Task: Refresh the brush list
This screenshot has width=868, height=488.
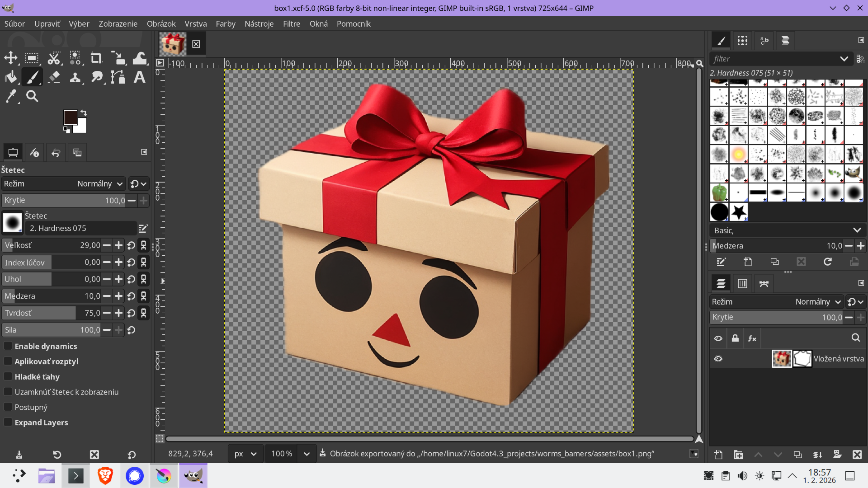Action: [x=828, y=262]
